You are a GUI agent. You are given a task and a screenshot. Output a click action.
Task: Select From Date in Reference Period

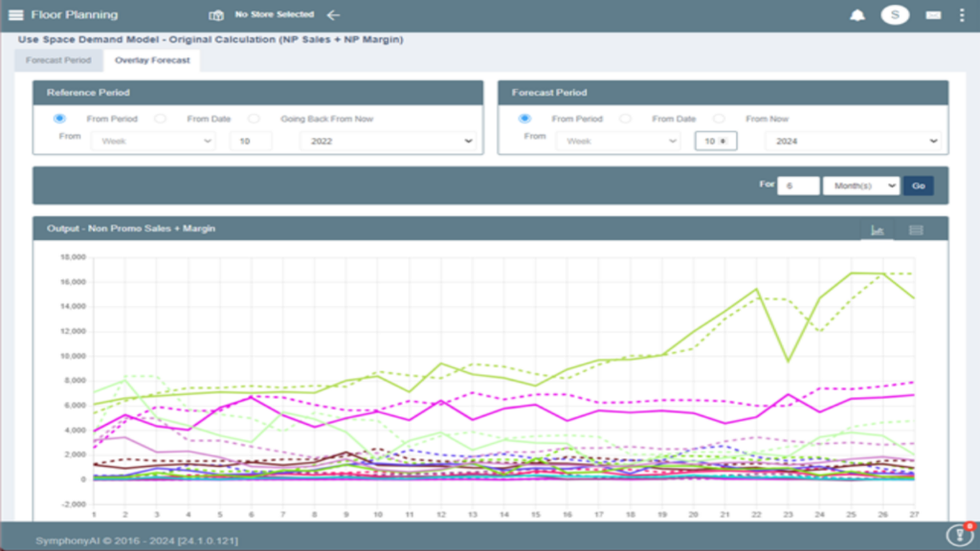click(161, 119)
